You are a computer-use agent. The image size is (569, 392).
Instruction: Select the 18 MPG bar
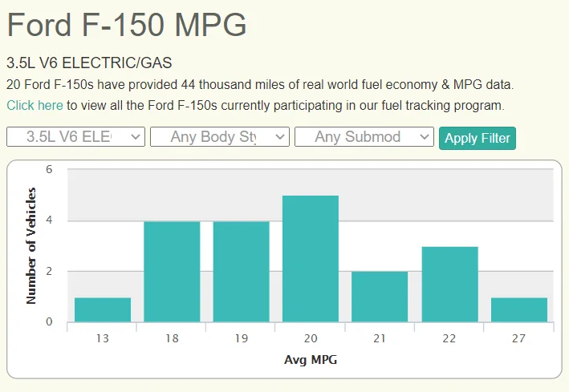click(172, 272)
